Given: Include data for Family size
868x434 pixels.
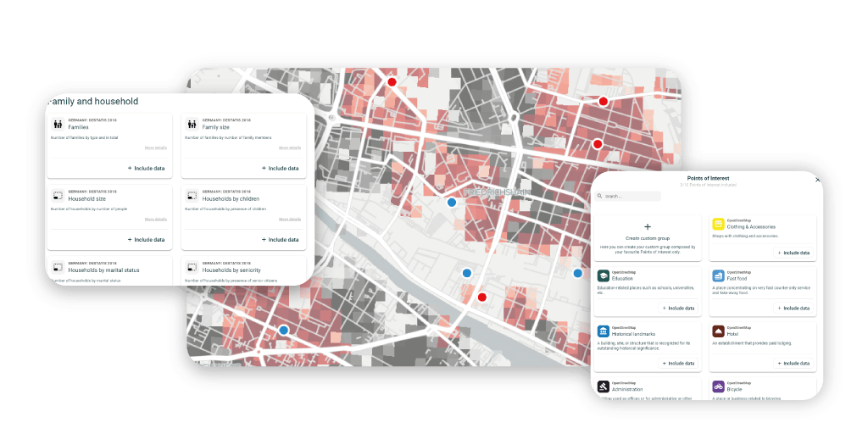Looking at the screenshot, I should click(280, 169).
